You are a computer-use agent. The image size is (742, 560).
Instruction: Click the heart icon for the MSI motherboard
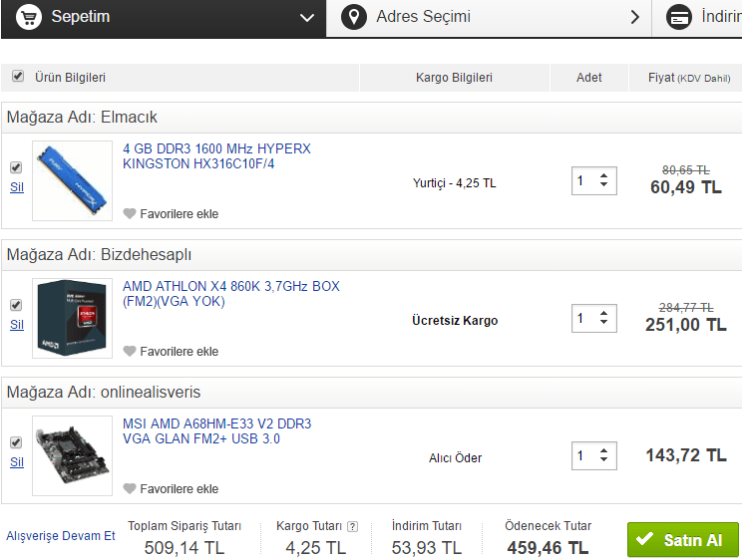130,489
